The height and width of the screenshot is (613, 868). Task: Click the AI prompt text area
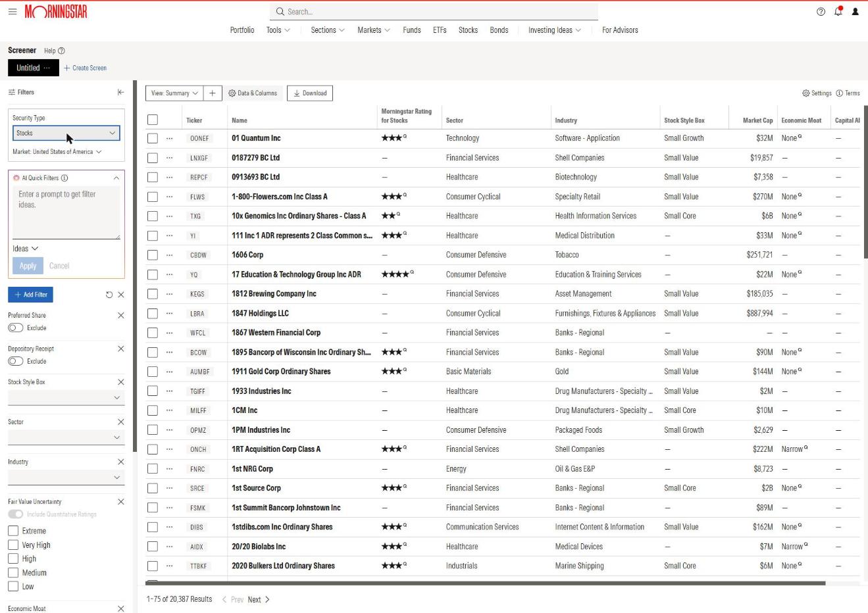pyautogui.click(x=66, y=212)
